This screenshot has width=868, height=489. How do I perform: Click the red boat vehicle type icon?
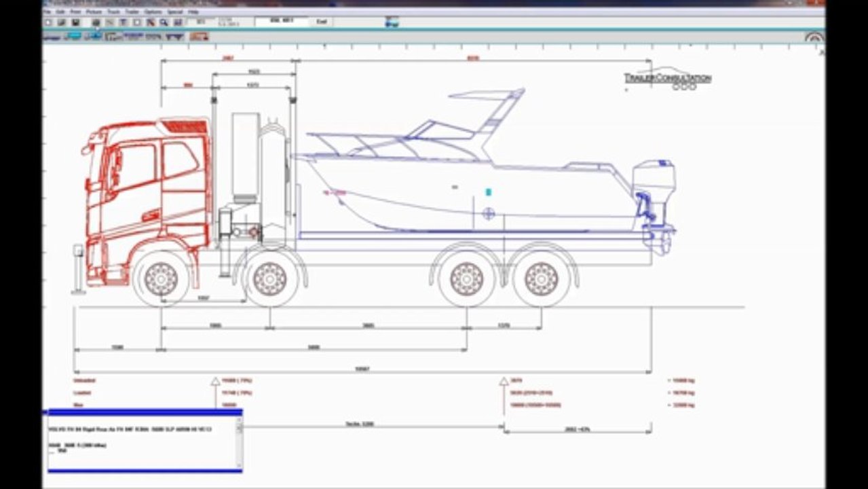tap(198, 37)
